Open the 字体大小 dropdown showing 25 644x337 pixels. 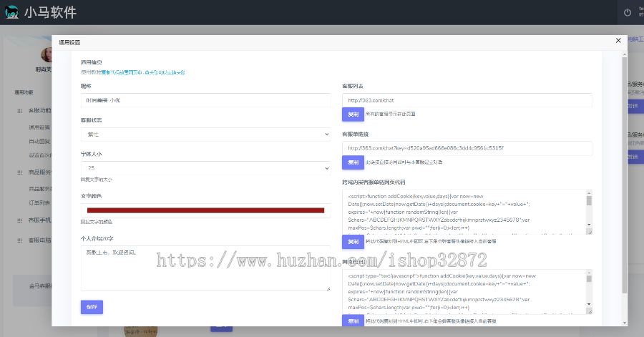206,168
